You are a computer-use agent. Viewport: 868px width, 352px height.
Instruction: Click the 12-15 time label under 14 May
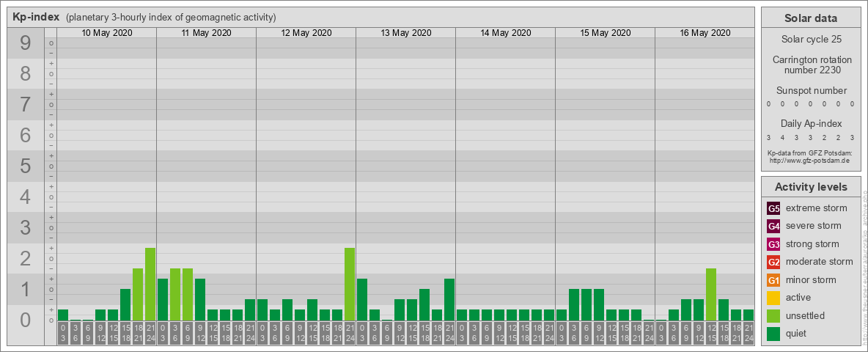click(512, 334)
